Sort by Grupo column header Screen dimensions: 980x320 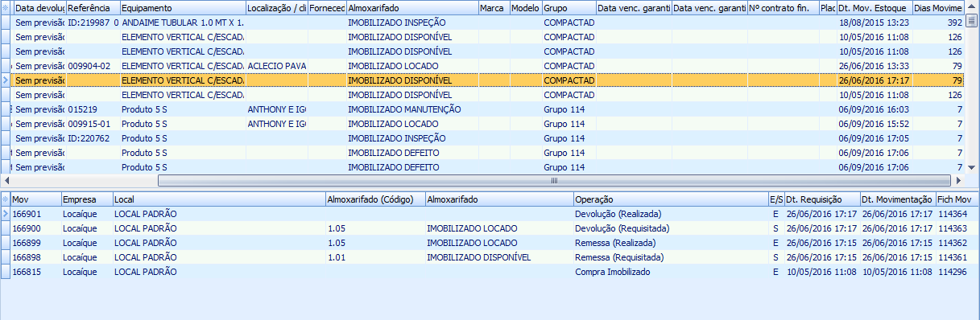[x=569, y=7]
